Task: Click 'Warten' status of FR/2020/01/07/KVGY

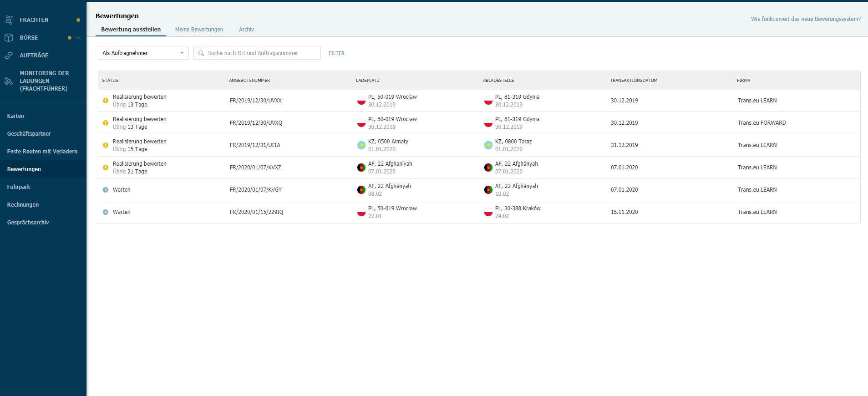Action: click(122, 190)
